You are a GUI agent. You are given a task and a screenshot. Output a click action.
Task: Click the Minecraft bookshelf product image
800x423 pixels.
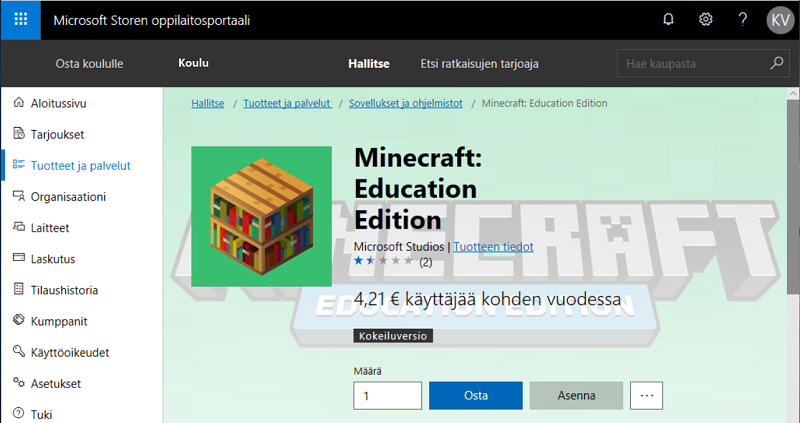pyautogui.click(x=261, y=216)
